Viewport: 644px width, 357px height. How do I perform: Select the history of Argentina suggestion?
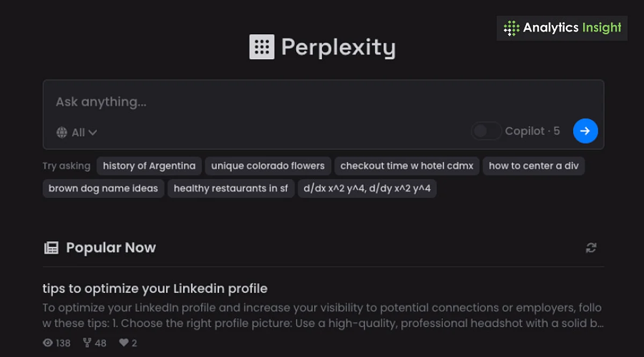tap(149, 166)
